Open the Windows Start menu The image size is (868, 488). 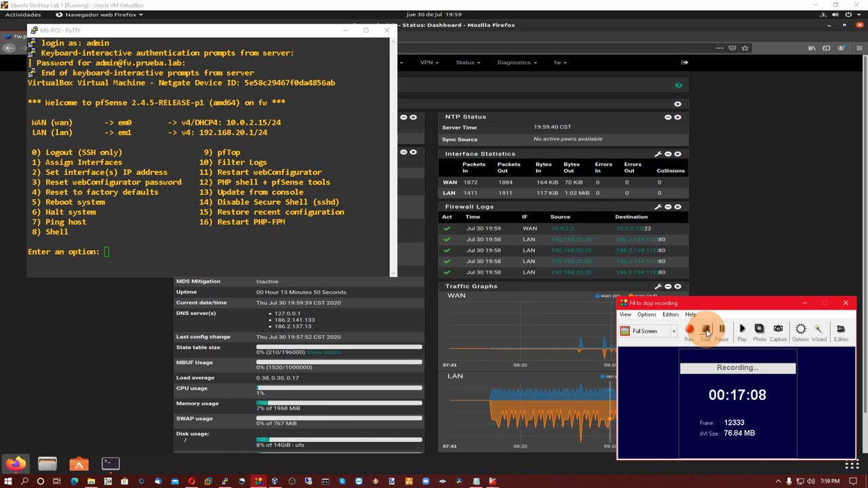pos(8,481)
